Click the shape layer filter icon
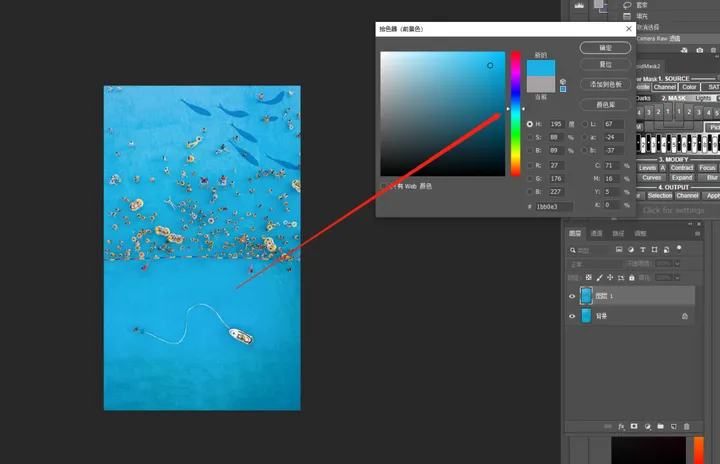720x464 pixels. tap(655, 249)
